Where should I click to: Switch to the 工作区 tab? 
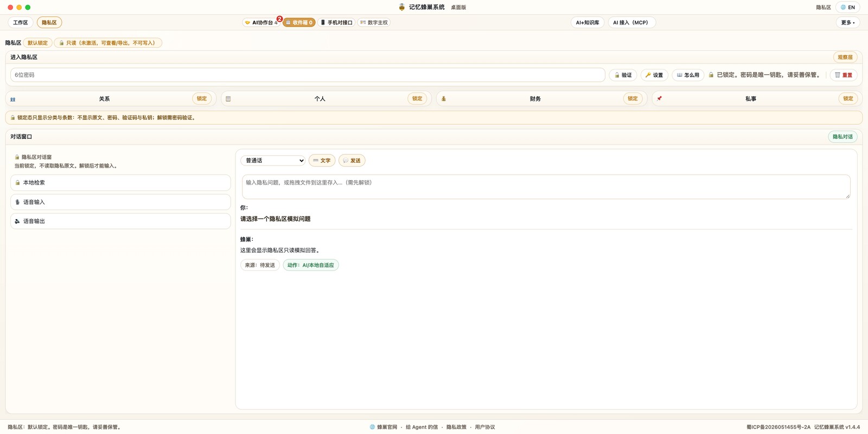click(21, 23)
